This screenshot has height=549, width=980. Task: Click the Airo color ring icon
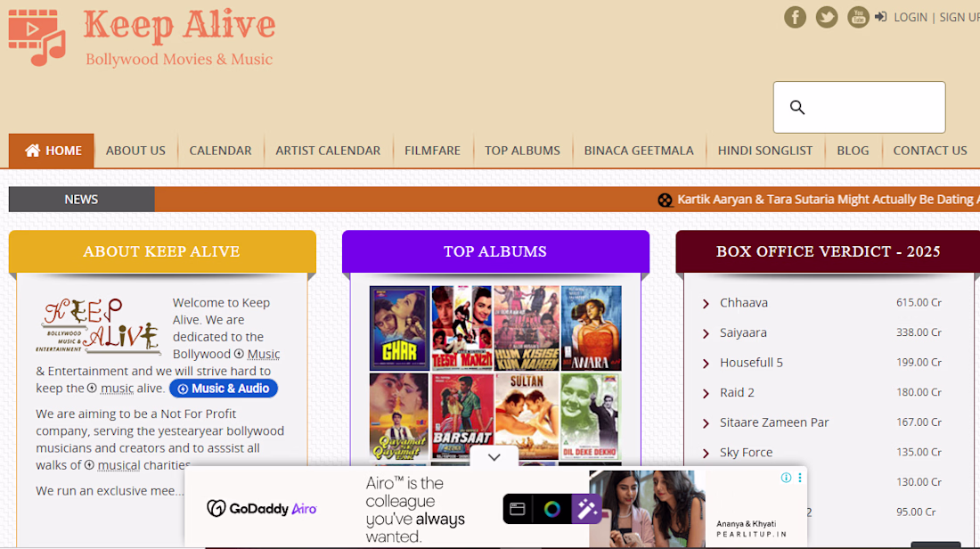551,509
